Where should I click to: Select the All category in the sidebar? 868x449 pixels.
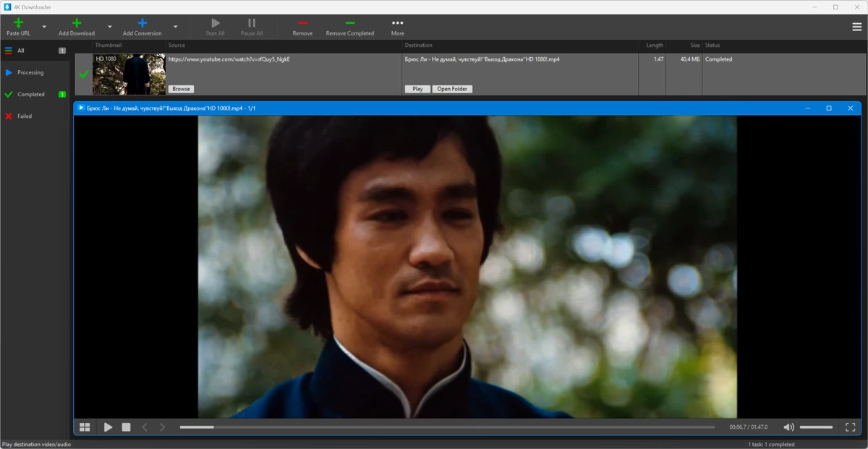(x=35, y=51)
